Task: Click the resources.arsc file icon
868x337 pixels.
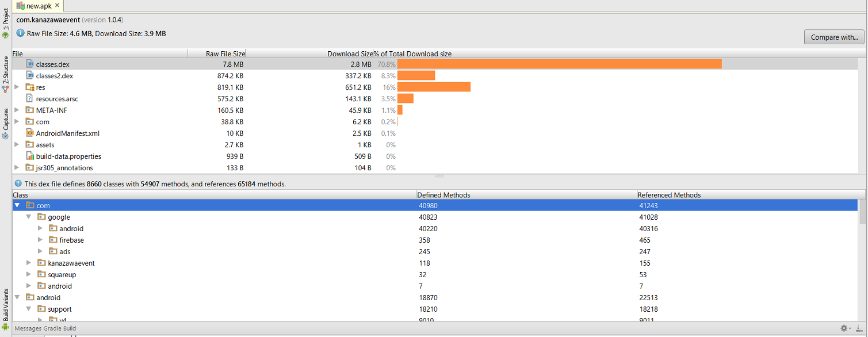Action: click(x=30, y=98)
